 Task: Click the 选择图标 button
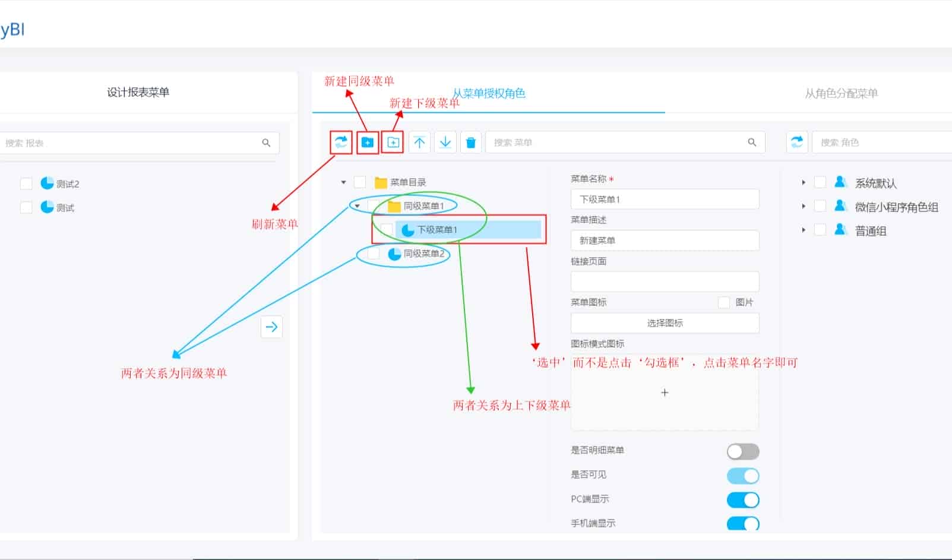(x=665, y=323)
